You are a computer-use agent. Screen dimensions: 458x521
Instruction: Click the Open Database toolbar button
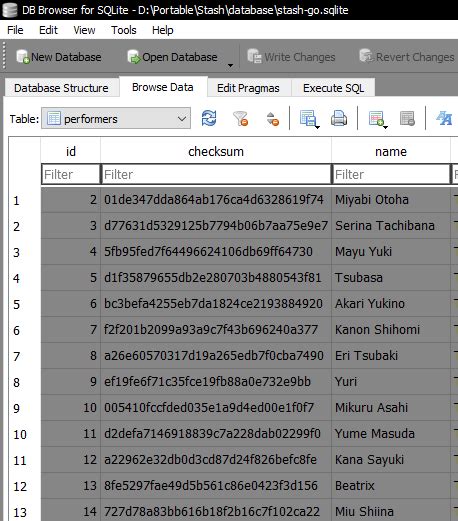tap(173, 57)
